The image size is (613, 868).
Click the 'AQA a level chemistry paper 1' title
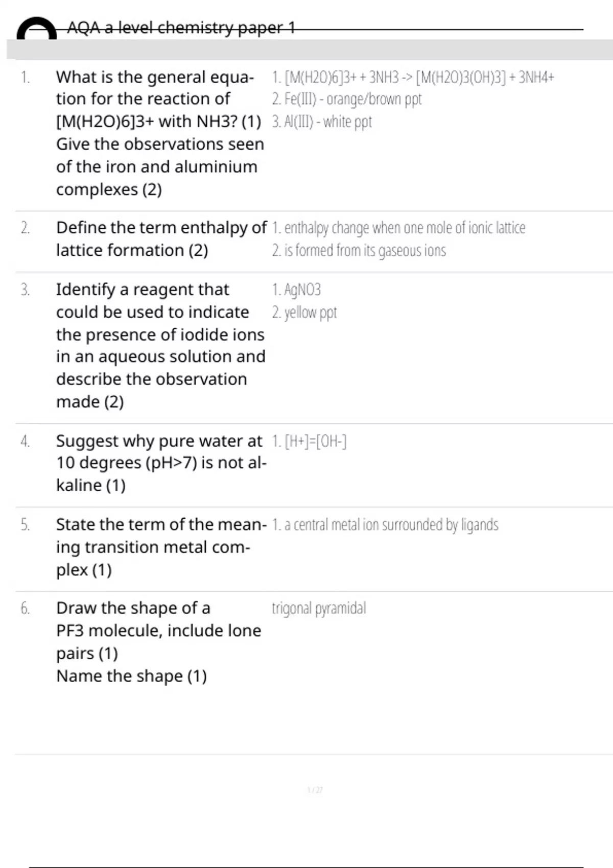[181, 28]
